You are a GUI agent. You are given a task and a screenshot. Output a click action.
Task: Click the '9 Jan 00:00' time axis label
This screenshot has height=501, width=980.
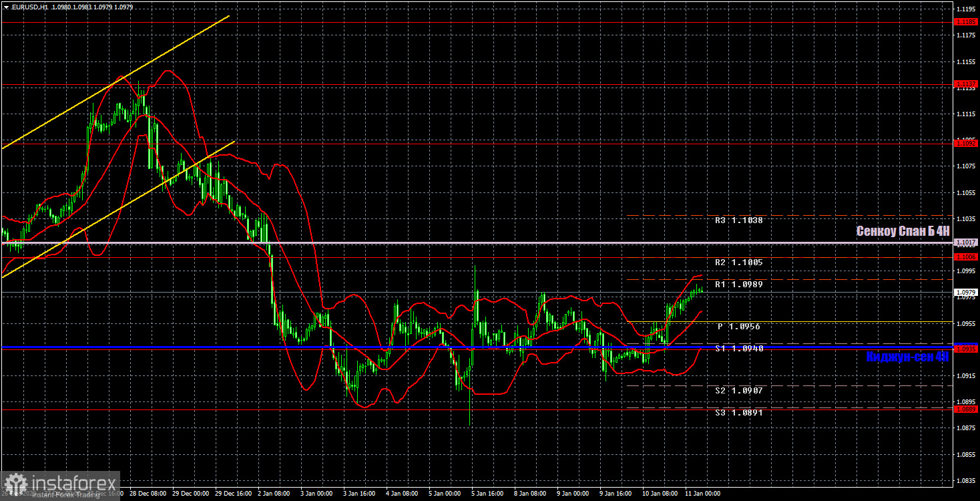[572, 494]
